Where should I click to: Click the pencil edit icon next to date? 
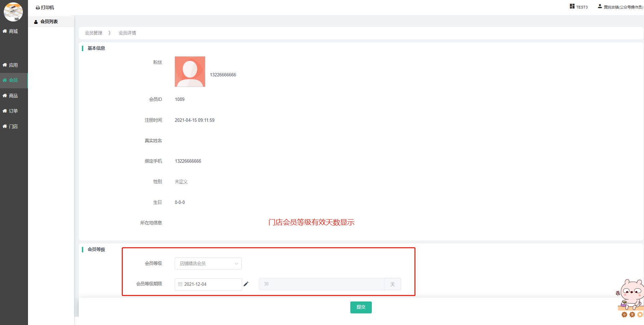[x=246, y=284]
